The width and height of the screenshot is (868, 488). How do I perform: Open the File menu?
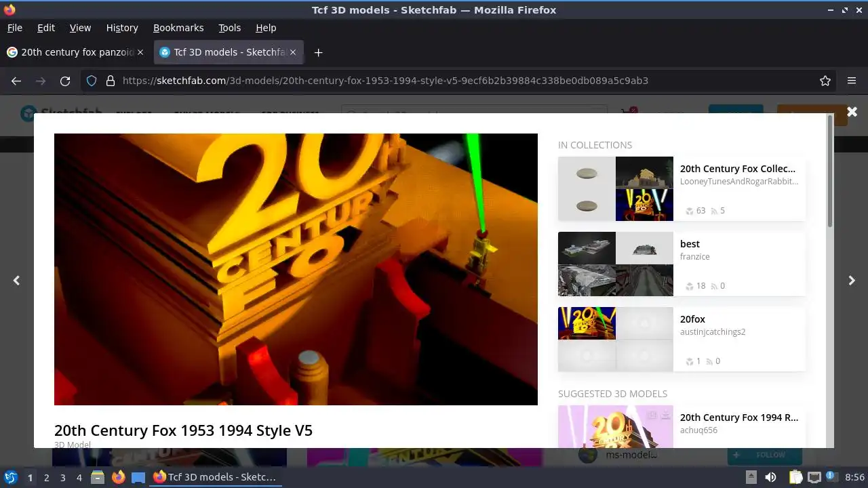coord(15,28)
